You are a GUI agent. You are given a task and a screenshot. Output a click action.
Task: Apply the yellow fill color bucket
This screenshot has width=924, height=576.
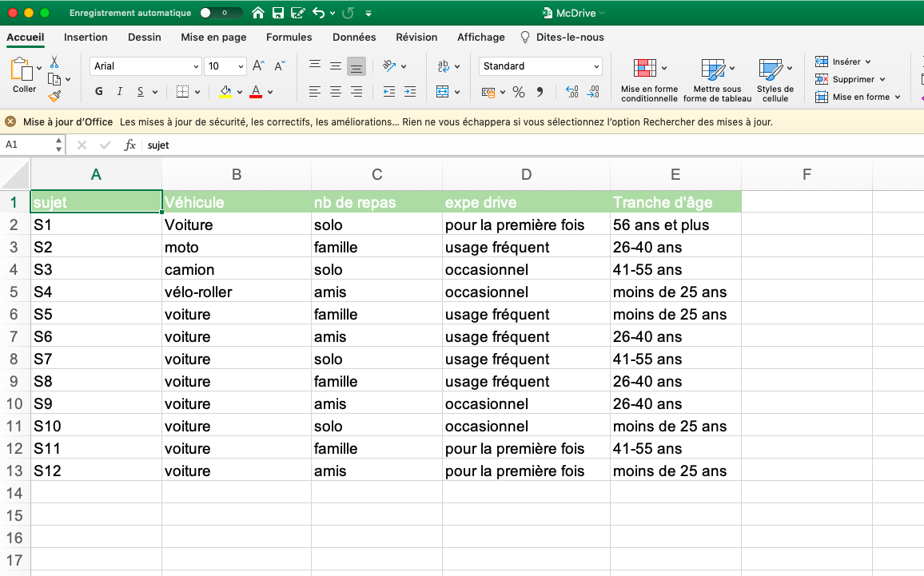coord(225,92)
